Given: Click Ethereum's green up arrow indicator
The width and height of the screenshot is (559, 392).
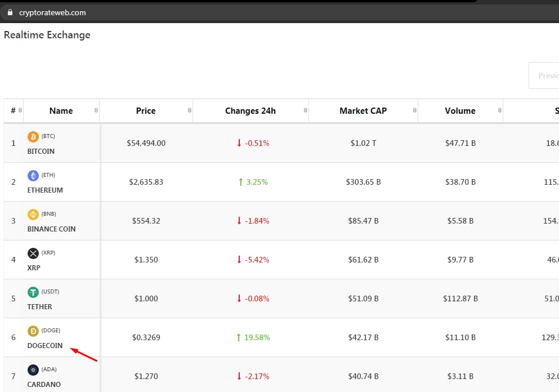Looking at the screenshot, I should click(240, 182).
